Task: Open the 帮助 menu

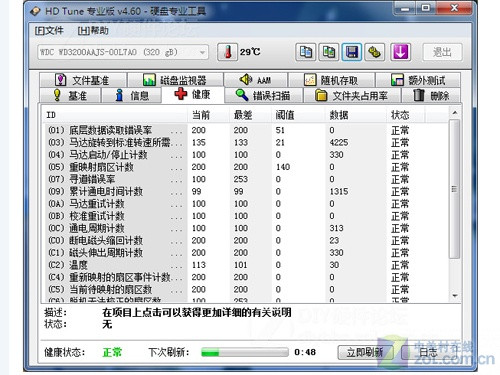Action: click(x=93, y=31)
